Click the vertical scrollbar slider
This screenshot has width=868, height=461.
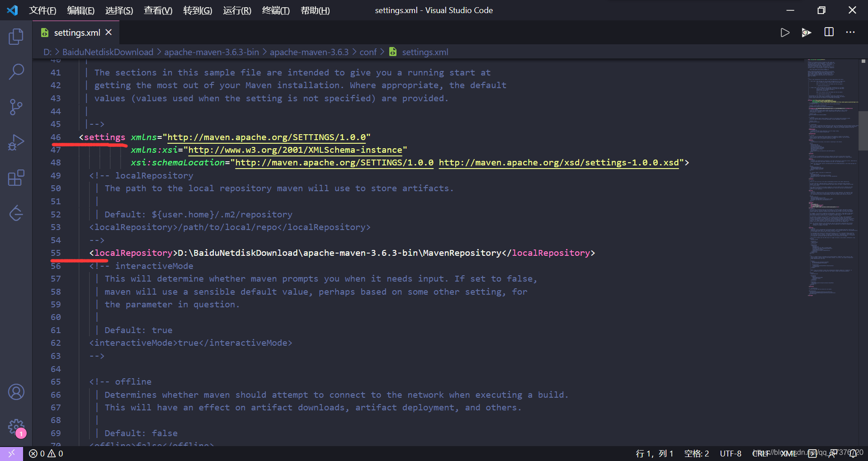coord(863,131)
